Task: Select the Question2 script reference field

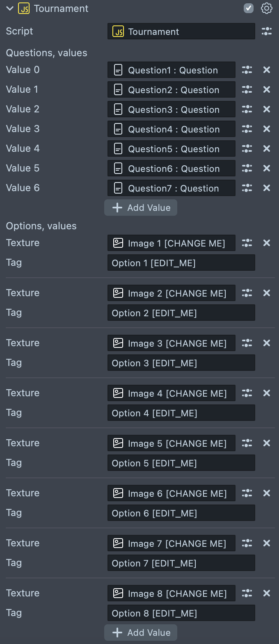Action: click(172, 90)
